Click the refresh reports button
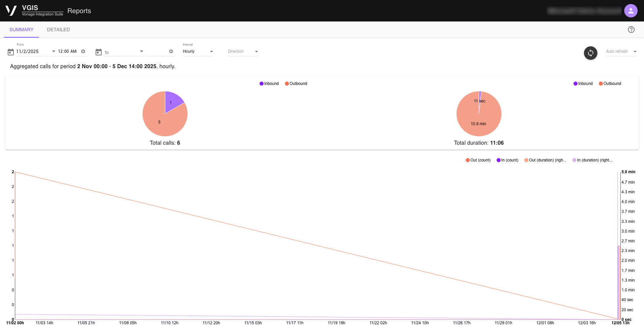Screen dimensions: 644x333 point(590,53)
